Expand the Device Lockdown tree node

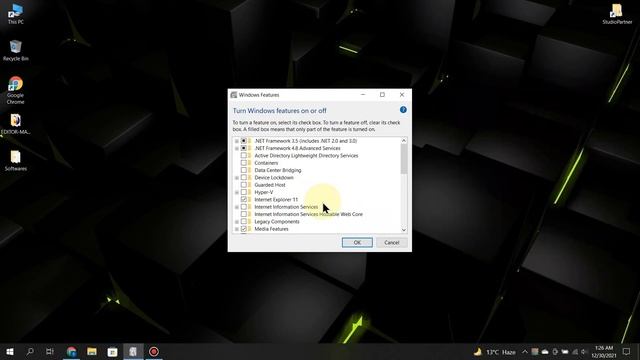237,178
